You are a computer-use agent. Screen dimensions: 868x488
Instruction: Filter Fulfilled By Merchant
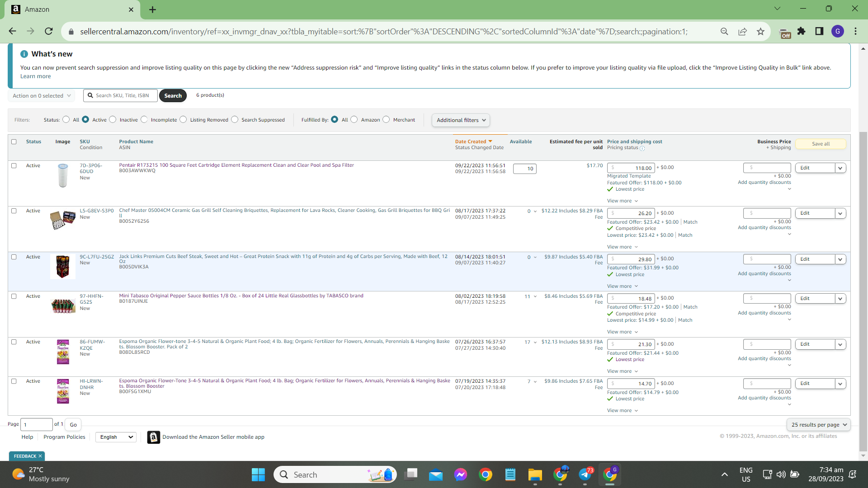(386, 119)
